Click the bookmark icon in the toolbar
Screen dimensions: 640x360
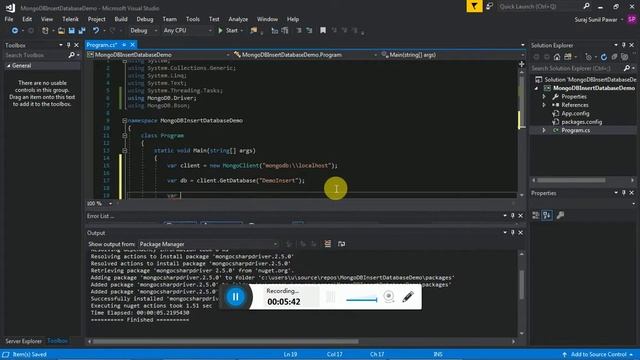click(x=323, y=31)
